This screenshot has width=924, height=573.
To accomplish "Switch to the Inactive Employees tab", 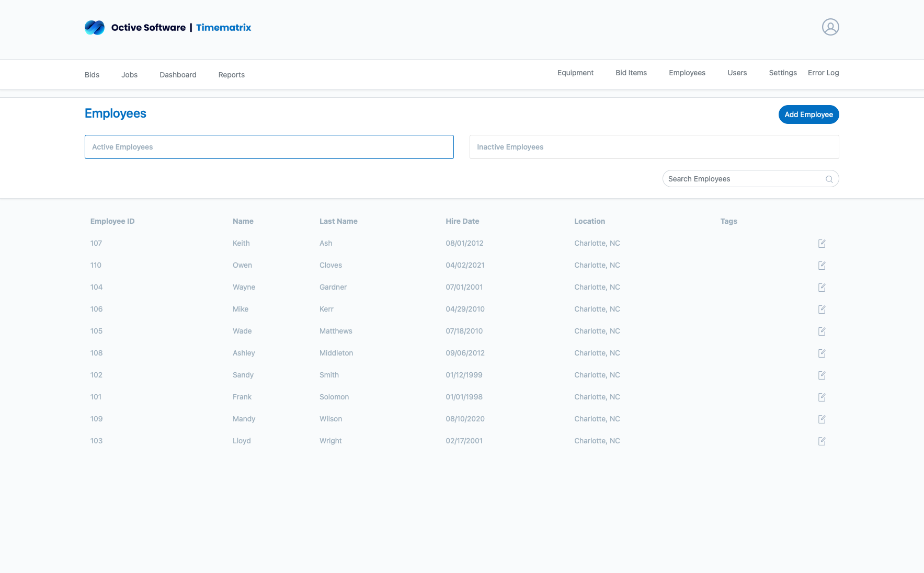I will click(x=654, y=147).
